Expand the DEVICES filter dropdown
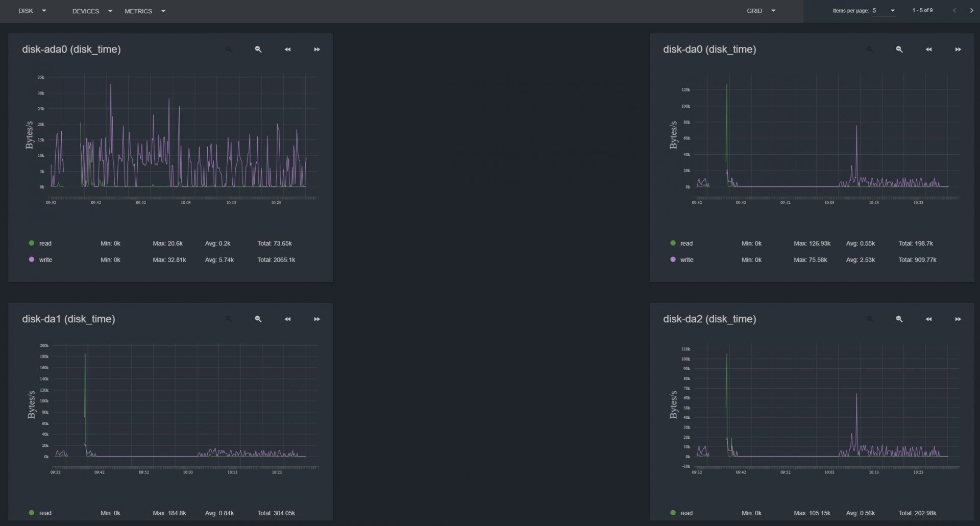Screen dimensions: 980x526 point(92,11)
